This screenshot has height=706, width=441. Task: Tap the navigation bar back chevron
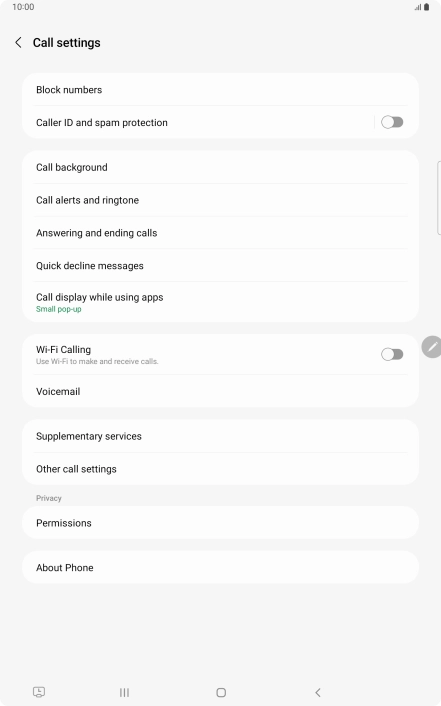coord(318,692)
